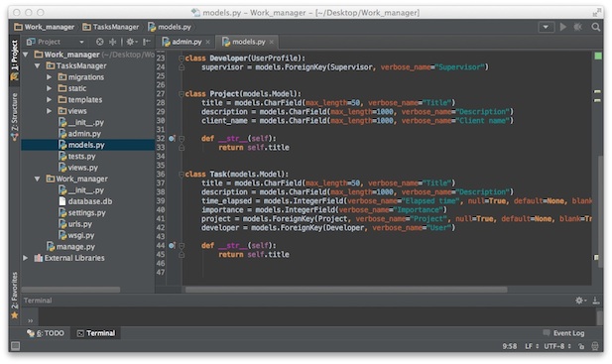Viewport: 612px width, 364px height.
Task: Click override gutter icon at line 44
Action: coord(172,246)
